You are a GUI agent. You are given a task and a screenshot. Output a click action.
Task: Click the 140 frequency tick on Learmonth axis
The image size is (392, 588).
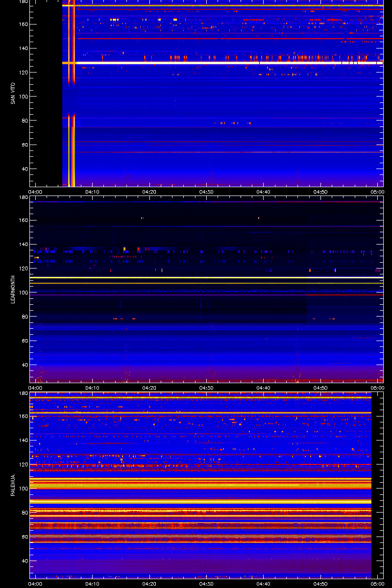click(23, 245)
